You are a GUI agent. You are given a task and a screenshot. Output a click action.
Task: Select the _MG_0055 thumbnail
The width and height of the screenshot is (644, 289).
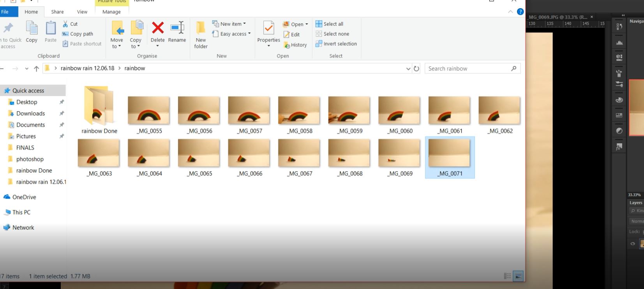click(x=149, y=111)
